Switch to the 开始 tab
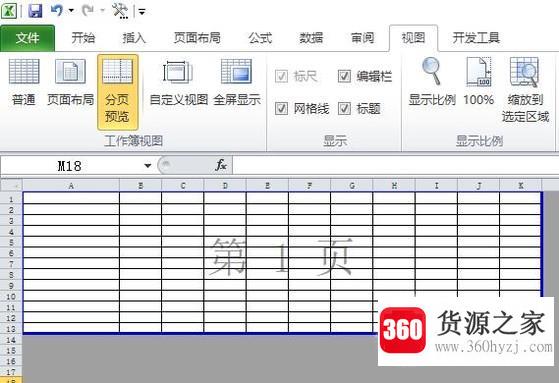The width and height of the screenshot is (559, 383). click(x=83, y=38)
